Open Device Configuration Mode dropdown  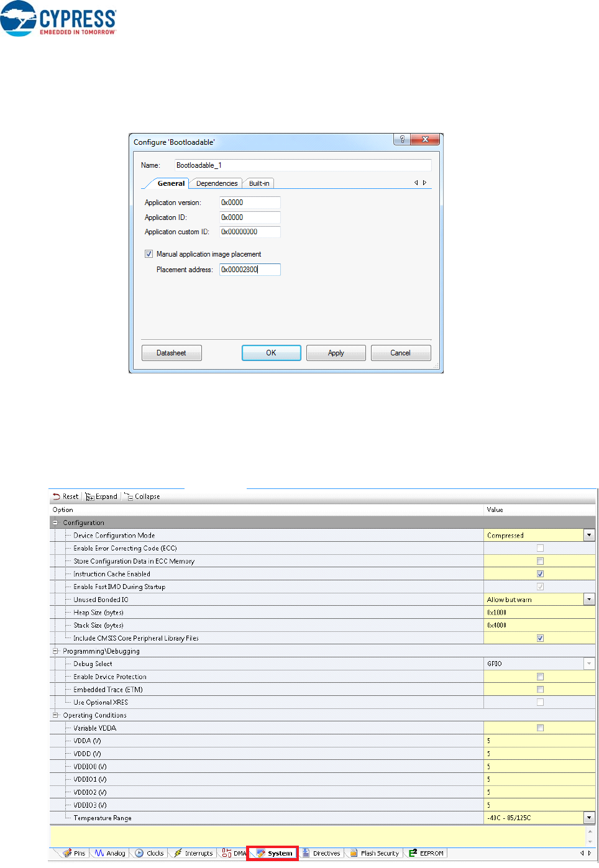click(588, 535)
